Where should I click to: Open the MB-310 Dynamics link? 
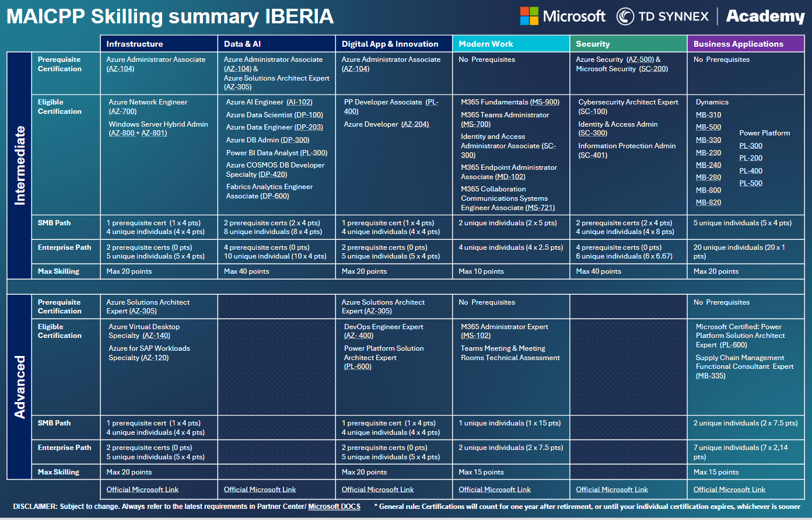point(708,115)
